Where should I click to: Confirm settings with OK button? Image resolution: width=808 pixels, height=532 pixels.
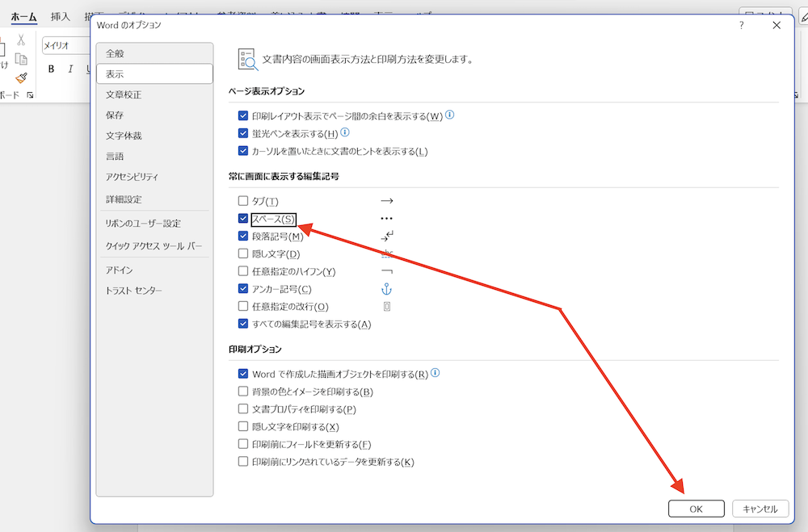pyautogui.click(x=696, y=509)
